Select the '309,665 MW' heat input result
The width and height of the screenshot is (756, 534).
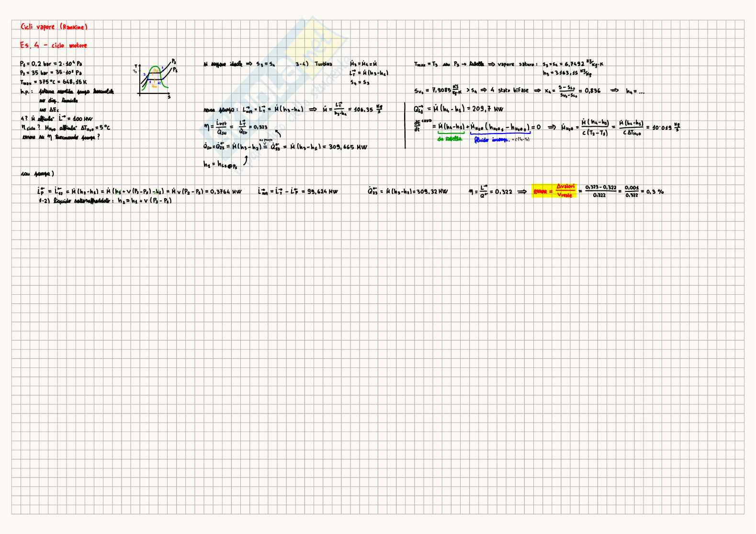(348, 147)
